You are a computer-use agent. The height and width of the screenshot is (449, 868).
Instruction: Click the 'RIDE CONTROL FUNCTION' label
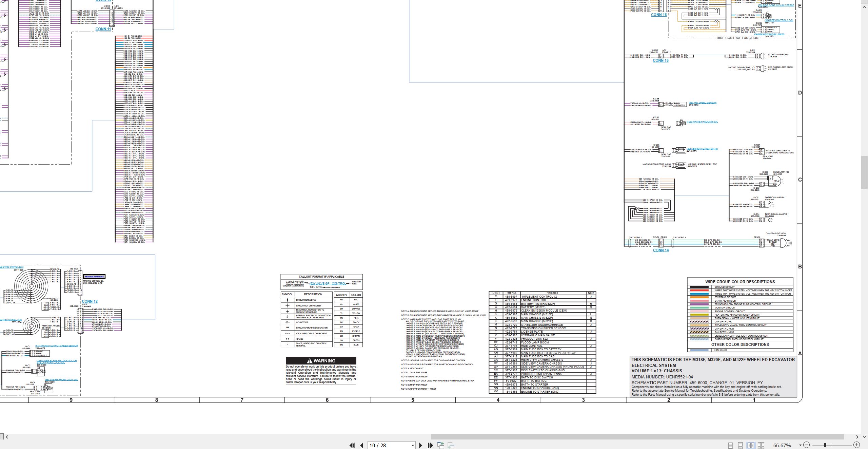pyautogui.click(x=737, y=38)
